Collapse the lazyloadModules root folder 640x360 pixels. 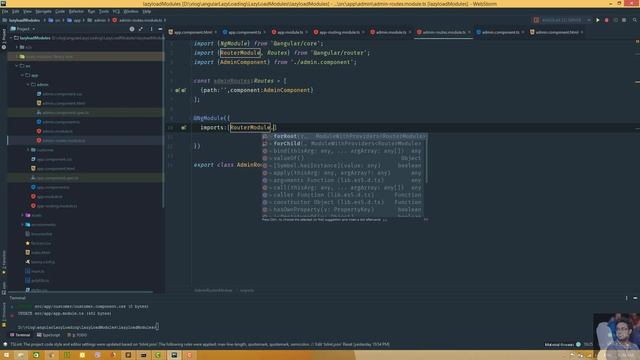11,38
